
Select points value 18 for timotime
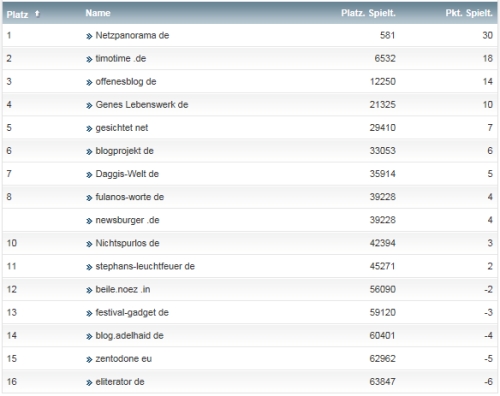click(x=488, y=58)
